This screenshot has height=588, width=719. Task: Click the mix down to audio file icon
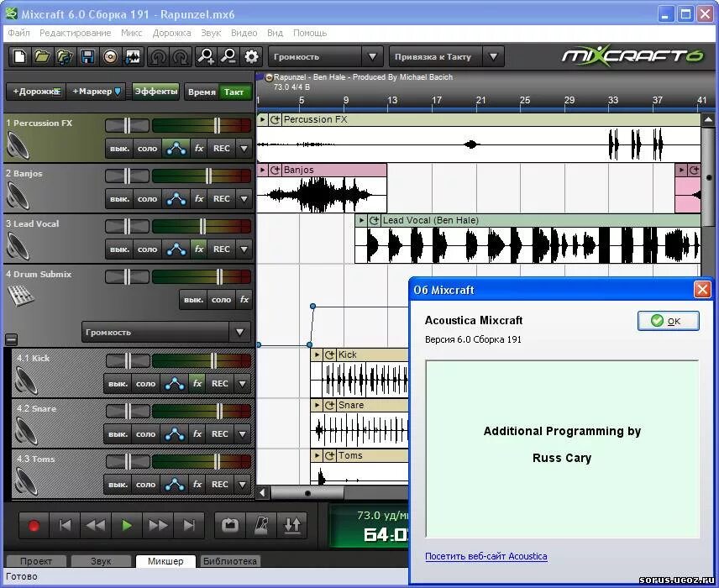[133, 57]
